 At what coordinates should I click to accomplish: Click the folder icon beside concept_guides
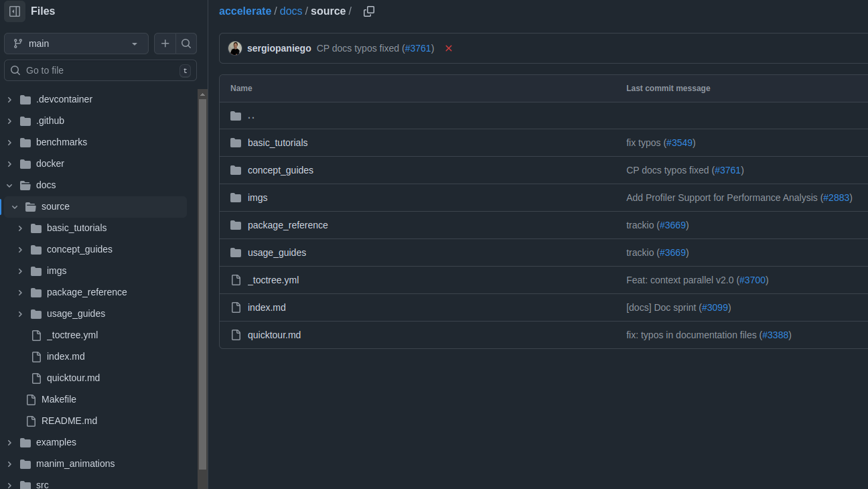[x=235, y=169]
